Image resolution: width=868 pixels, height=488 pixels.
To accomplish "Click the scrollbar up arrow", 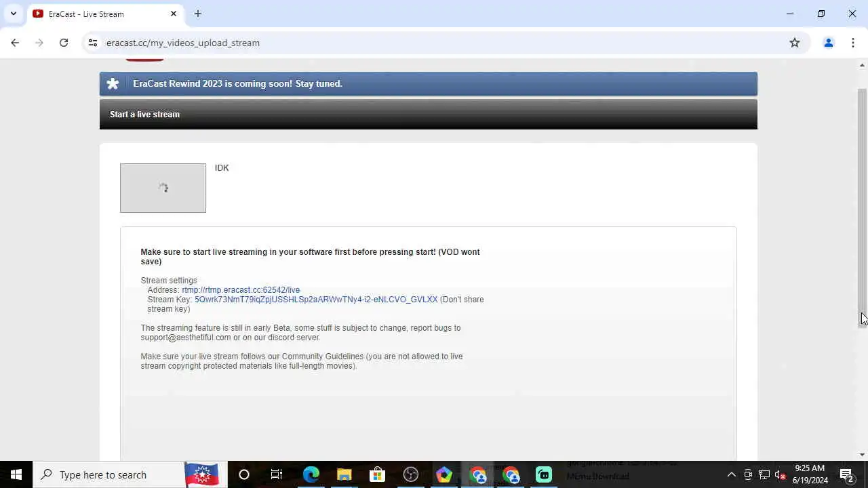I will point(863,65).
